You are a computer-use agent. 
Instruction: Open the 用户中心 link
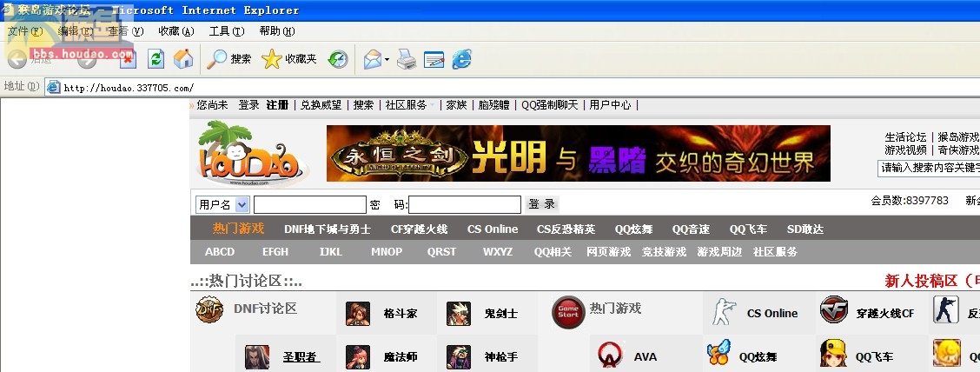point(611,105)
